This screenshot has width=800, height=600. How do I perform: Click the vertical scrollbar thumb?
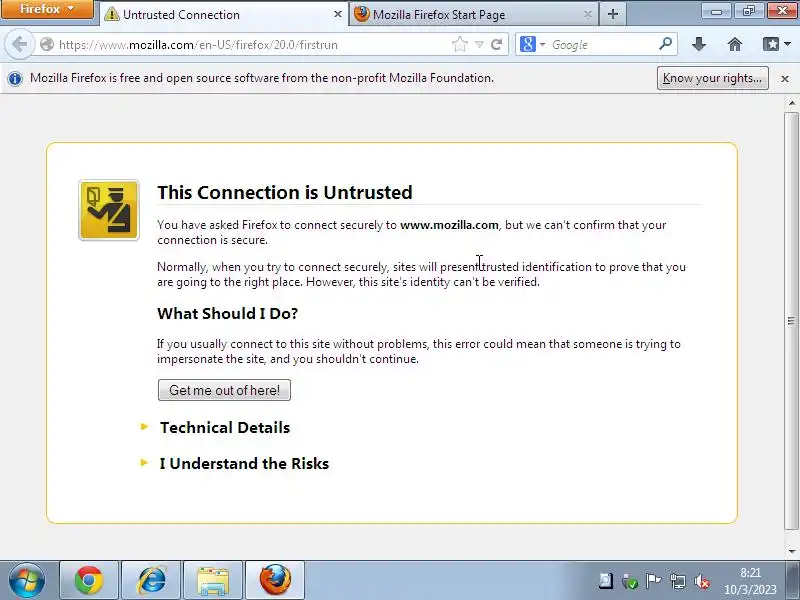(791, 320)
